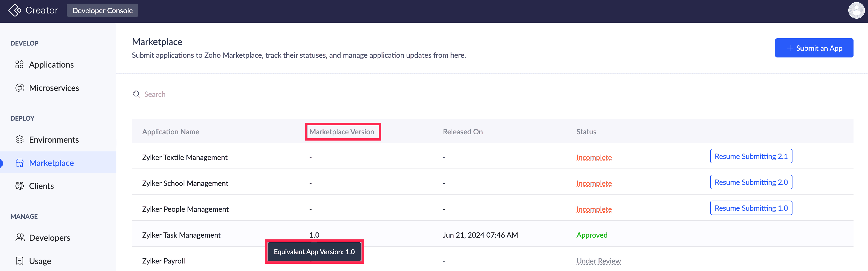
Task: Click the Developers people icon
Action: click(20, 238)
